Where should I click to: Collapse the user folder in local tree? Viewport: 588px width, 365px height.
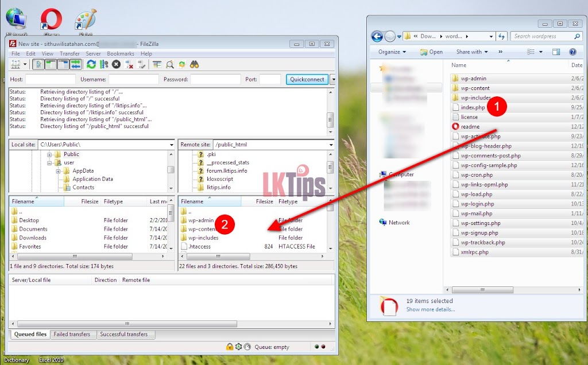[x=49, y=163]
